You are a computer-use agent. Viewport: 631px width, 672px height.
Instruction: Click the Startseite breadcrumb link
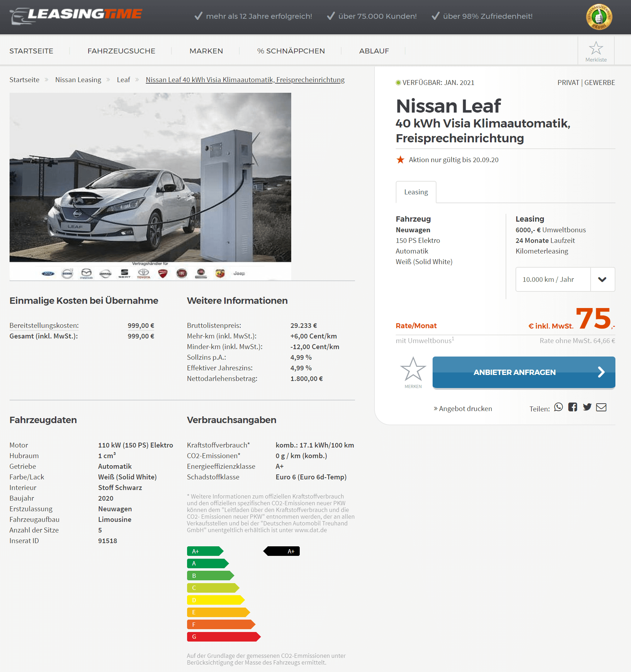pyautogui.click(x=24, y=80)
